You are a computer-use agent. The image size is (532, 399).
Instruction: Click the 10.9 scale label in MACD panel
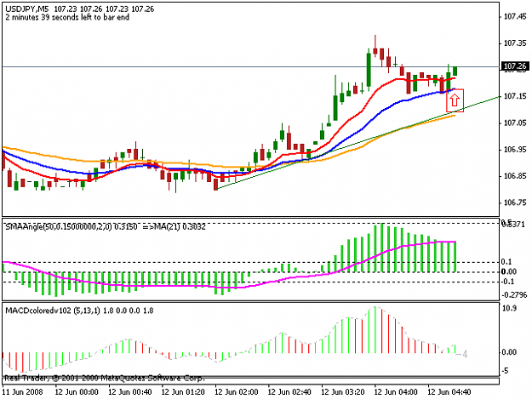[x=509, y=308]
